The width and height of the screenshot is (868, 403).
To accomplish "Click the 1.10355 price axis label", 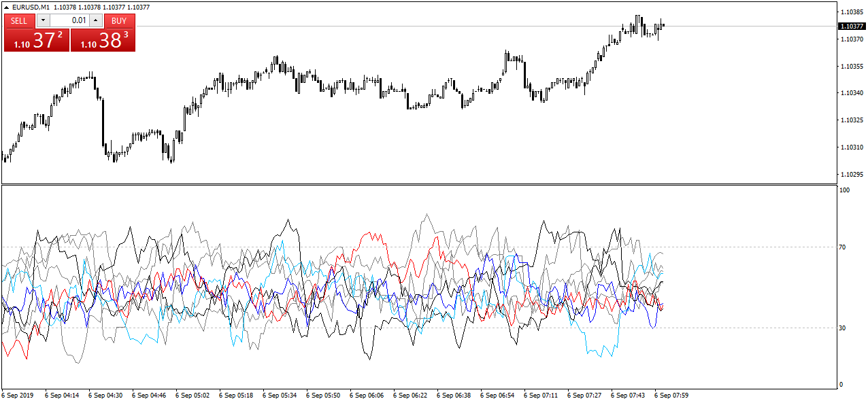I will [852, 66].
